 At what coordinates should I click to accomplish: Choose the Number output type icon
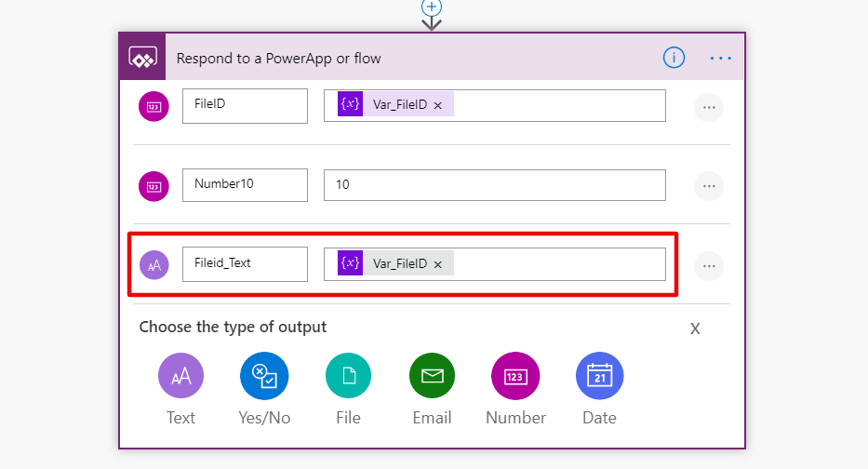click(x=515, y=376)
